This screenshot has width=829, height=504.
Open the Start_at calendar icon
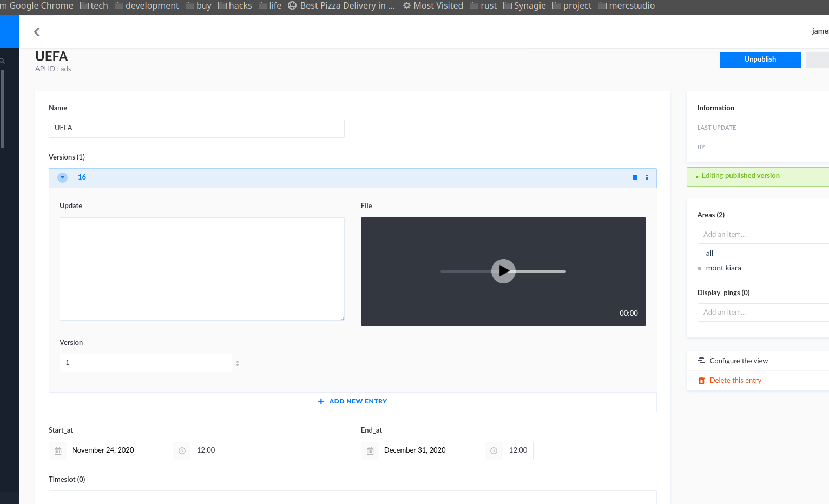click(58, 451)
